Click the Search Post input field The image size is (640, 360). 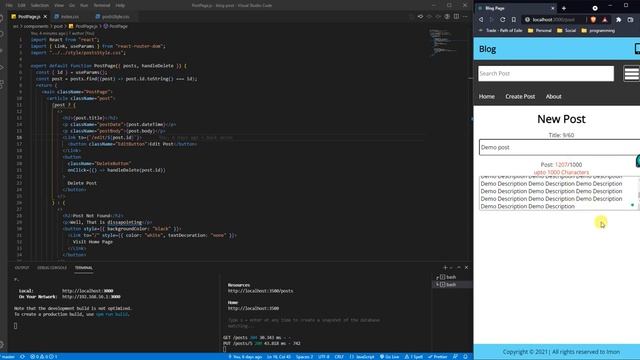click(546, 73)
